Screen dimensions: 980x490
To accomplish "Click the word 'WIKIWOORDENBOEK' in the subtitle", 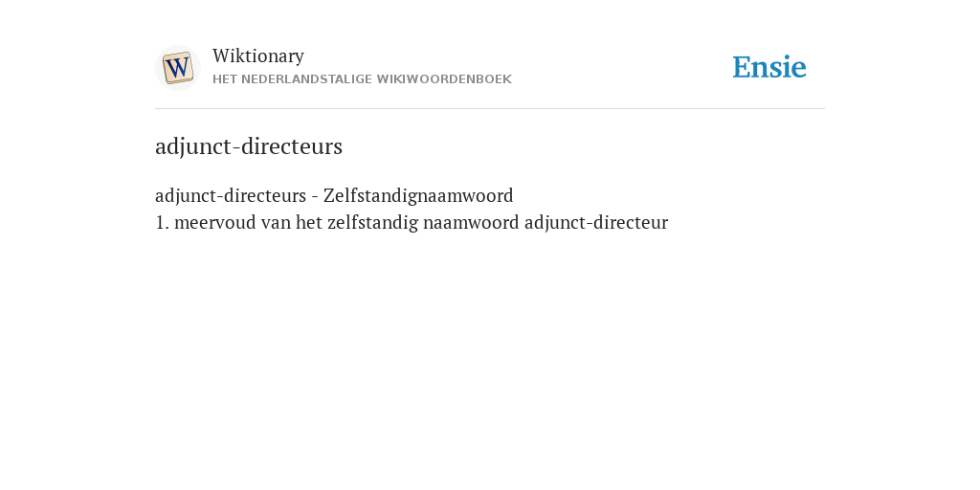I will pyautogui.click(x=444, y=79).
